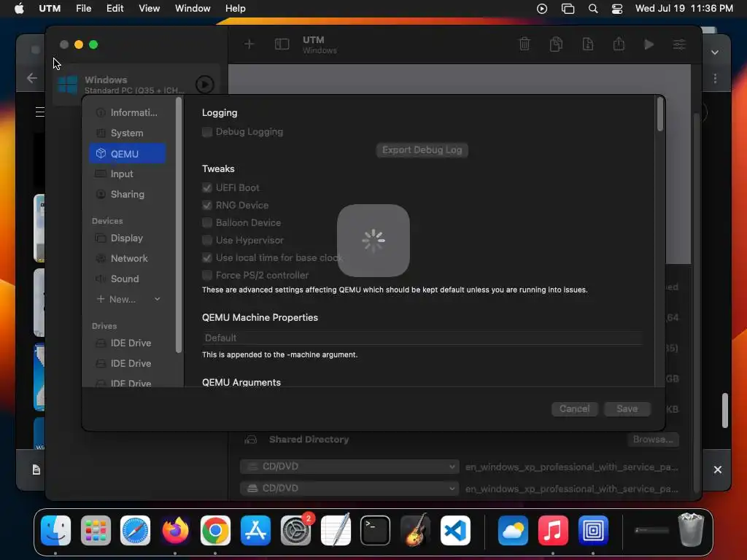Open Safari from the Dock
The height and width of the screenshot is (560, 747).
(135, 531)
